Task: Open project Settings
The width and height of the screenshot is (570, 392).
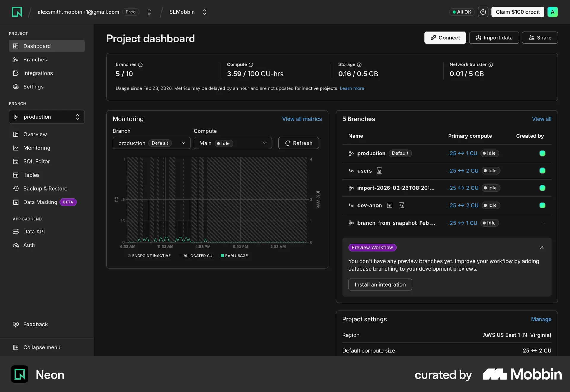Action: point(47,87)
